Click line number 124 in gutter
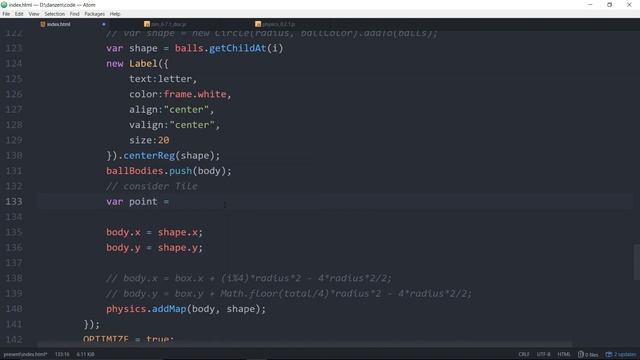This screenshot has width=640, height=360. pos(13,64)
